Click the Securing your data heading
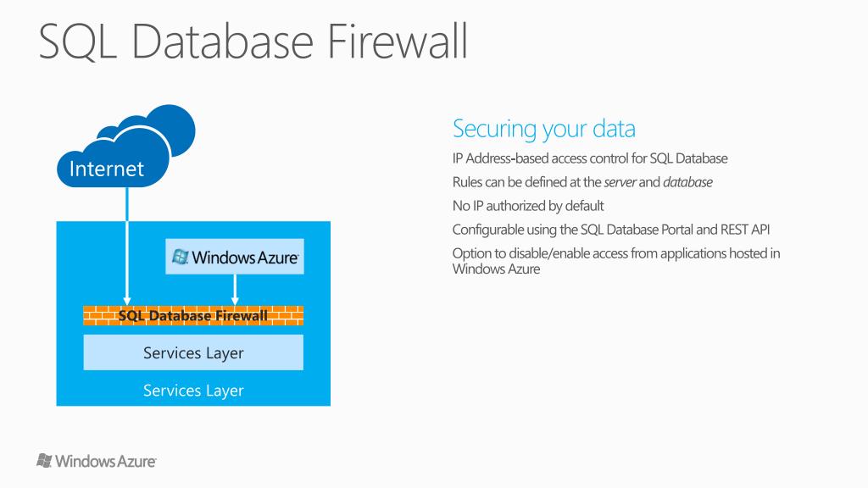Image resolution: width=868 pixels, height=488 pixels. (x=543, y=129)
